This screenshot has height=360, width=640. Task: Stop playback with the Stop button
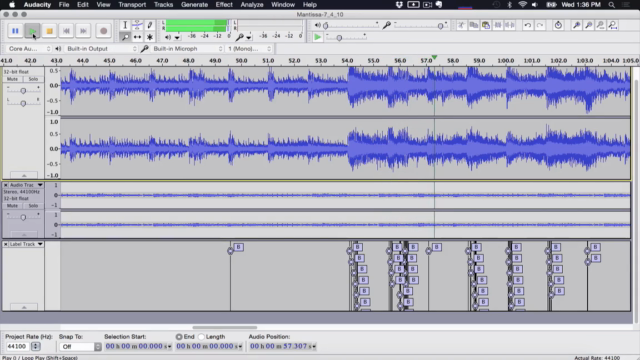[x=49, y=31]
